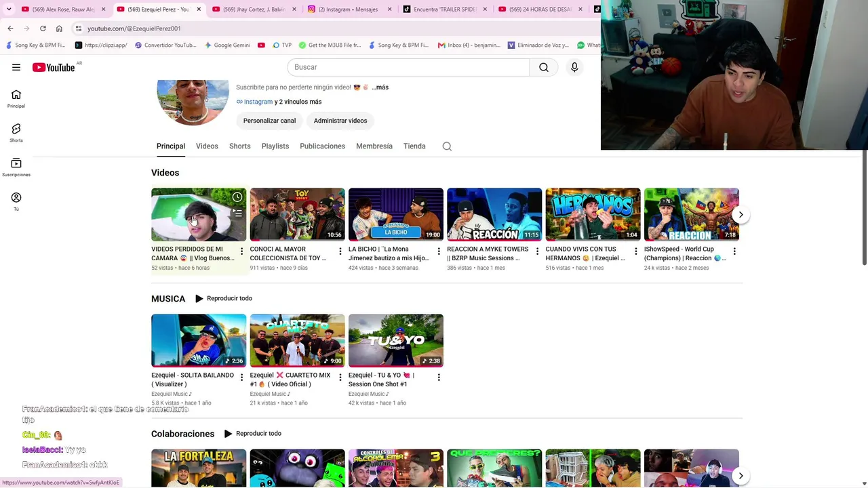Switch to the Shorts channel tab

240,146
